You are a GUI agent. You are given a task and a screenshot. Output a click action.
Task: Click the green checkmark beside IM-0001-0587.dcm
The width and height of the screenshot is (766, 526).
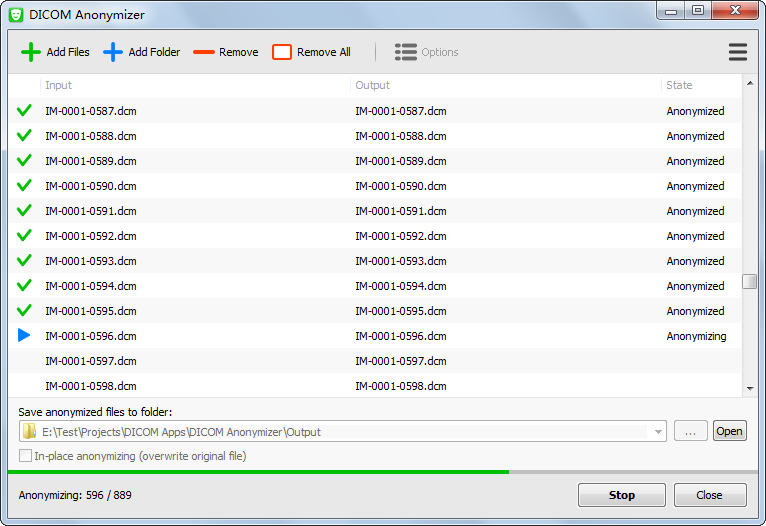pos(24,111)
